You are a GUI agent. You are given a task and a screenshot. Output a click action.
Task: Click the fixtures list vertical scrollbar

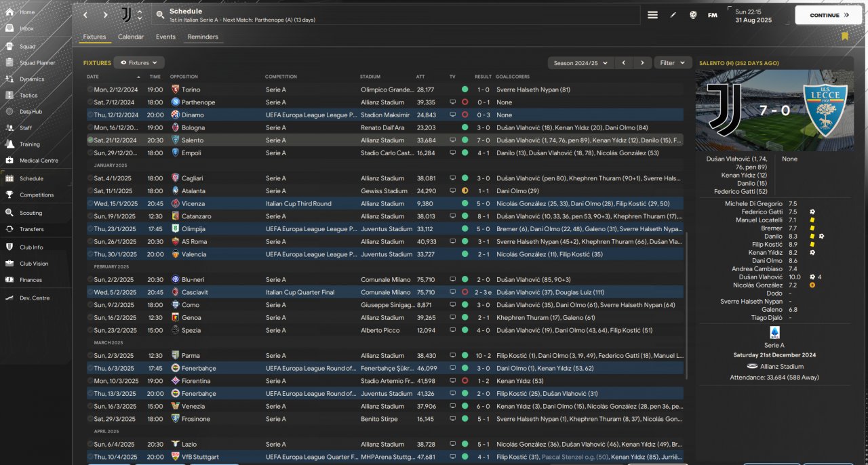click(687, 305)
